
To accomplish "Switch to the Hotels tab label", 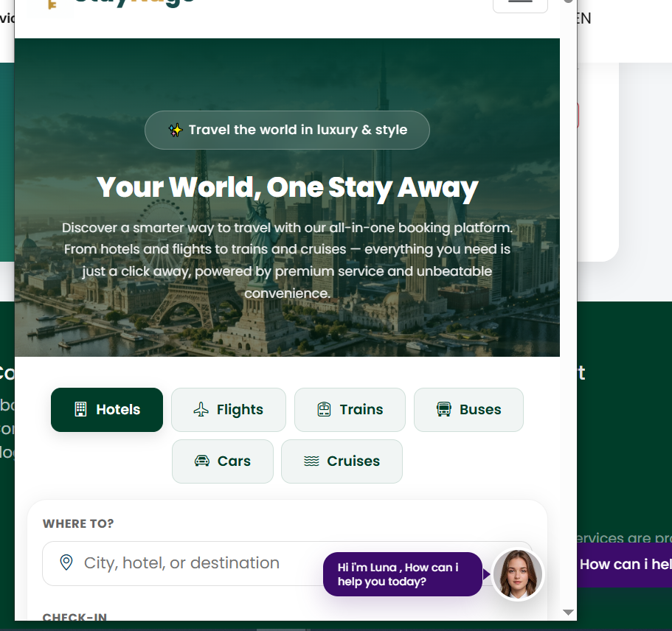I will [x=118, y=410].
